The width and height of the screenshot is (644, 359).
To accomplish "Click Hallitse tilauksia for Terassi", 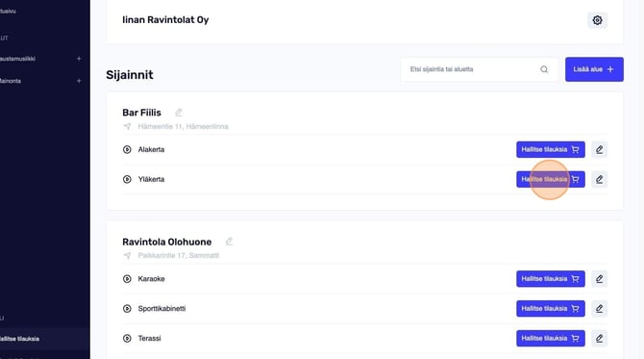I will 551,339.
